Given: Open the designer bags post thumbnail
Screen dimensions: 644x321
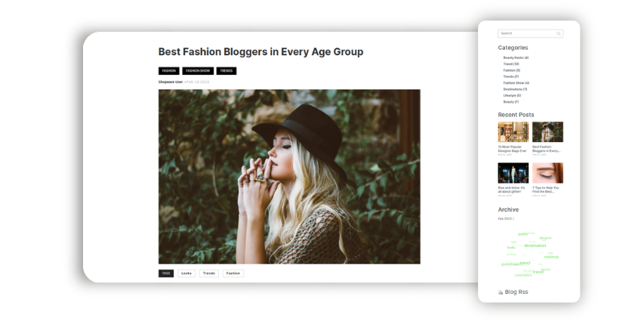Looking at the screenshot, I should coord(513,132).
